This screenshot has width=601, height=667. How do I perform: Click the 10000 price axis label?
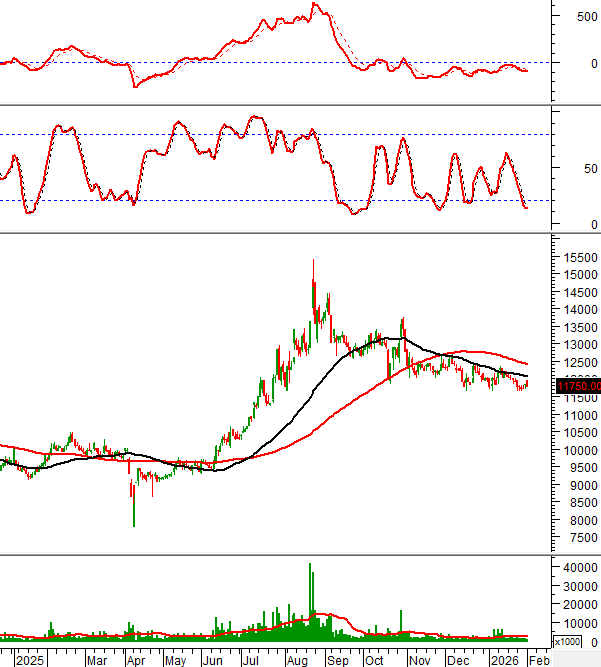tap(577, 450)
